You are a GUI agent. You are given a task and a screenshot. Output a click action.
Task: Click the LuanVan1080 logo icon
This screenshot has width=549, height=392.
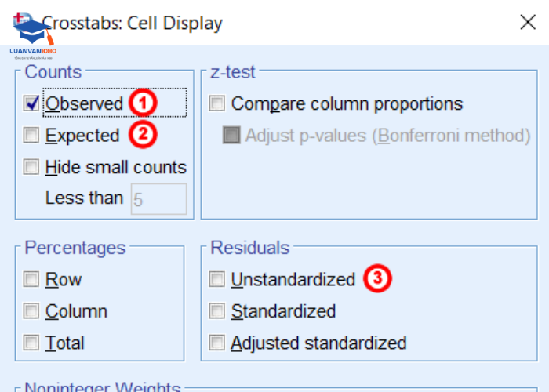click(33, 33)
